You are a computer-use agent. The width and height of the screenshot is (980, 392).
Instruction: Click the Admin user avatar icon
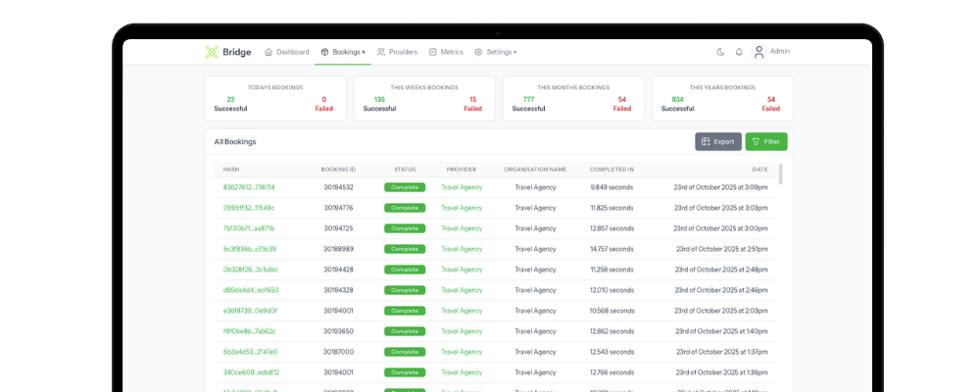click(x=759, y=52)
